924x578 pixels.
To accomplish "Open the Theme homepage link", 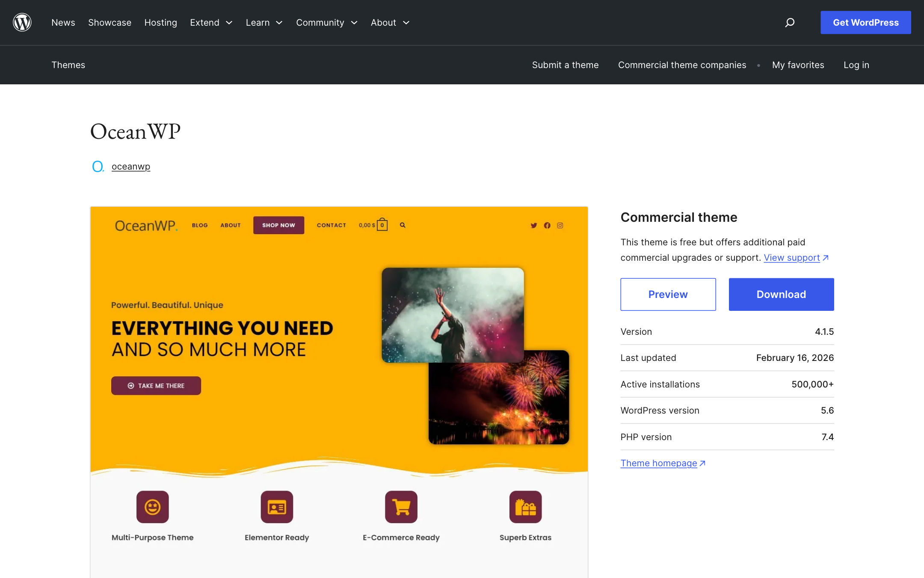I will (658, 463).
